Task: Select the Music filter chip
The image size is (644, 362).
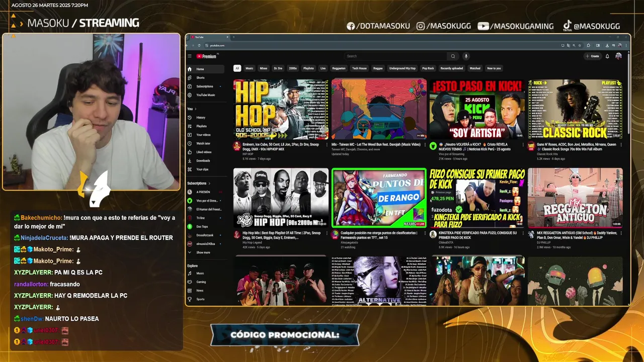Action: [250, 68]
